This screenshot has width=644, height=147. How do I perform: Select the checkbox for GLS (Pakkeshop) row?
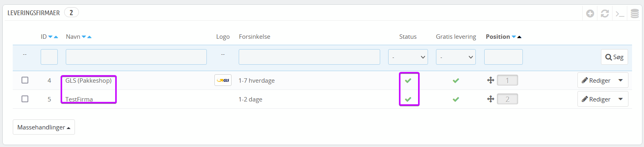[25, 80]
